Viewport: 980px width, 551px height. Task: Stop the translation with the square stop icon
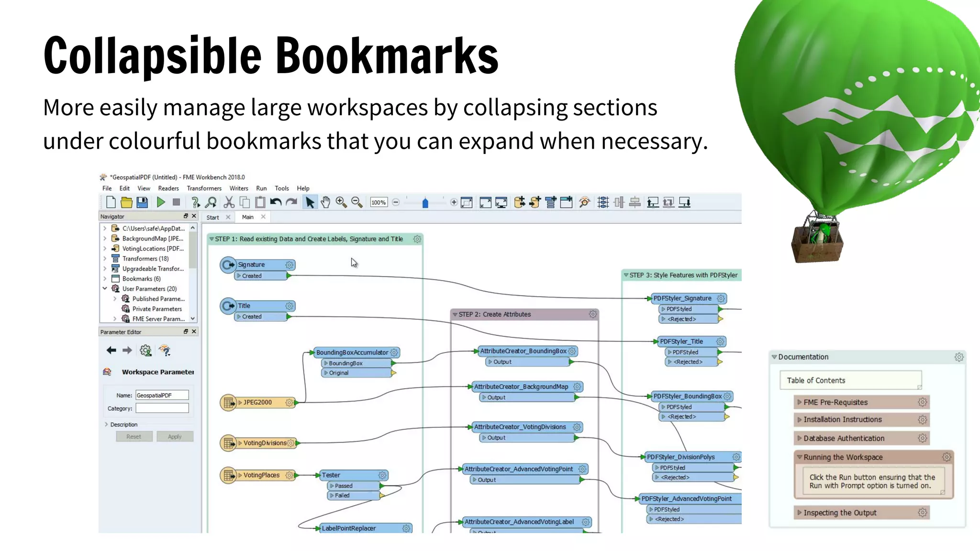pyautogui.click(x=176, y=202)
